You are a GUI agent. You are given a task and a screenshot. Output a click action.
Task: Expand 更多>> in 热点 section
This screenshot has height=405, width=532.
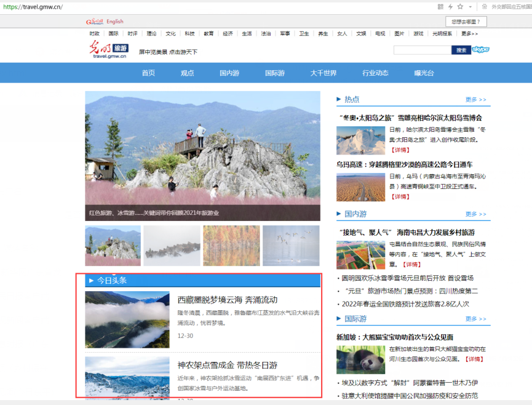coord(475,100)
